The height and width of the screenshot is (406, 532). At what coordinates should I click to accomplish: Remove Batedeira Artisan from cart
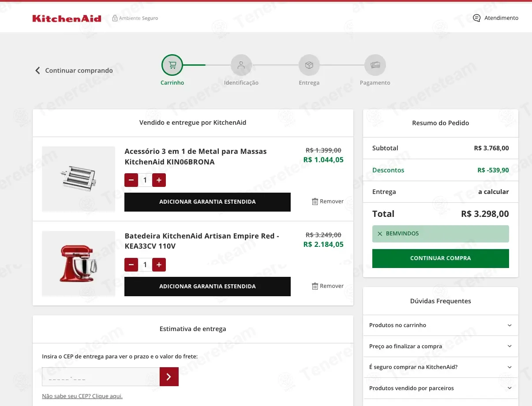click(x=328, y=286)
